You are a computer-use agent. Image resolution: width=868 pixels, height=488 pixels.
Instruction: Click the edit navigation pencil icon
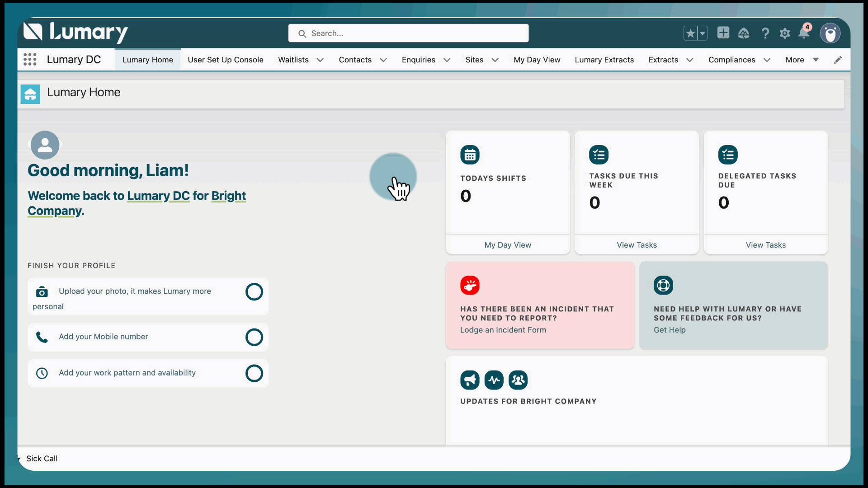click(x=838, y=60)
